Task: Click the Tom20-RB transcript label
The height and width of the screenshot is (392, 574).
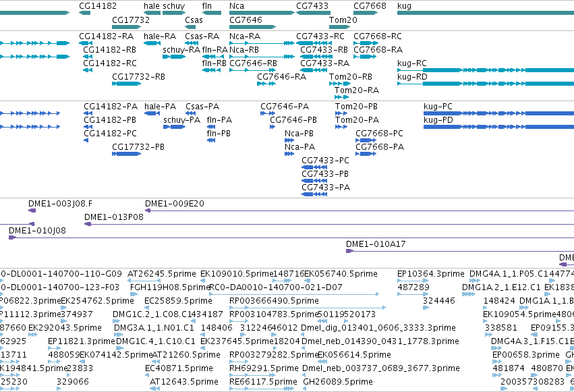Action: click(x=351, y=77)
